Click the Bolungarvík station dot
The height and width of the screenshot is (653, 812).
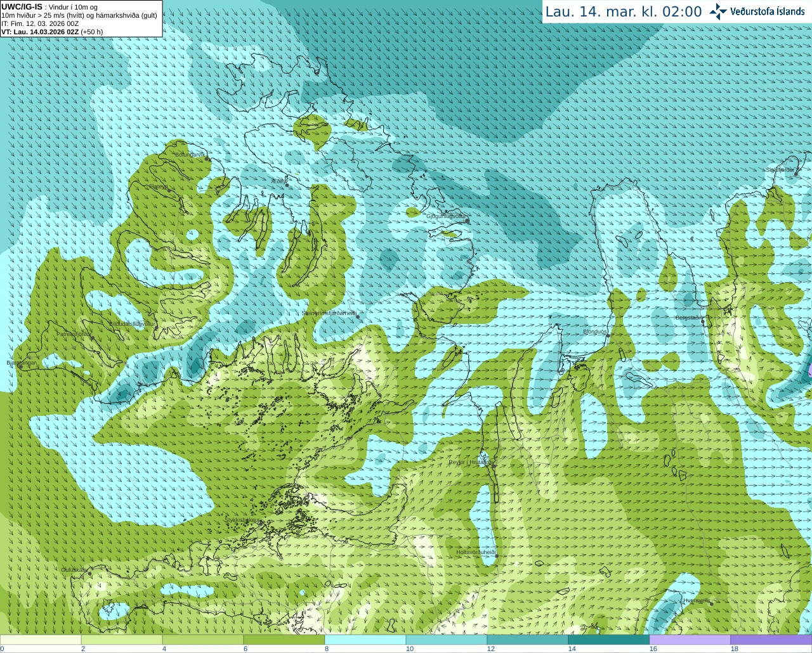[x=207, y=158]
